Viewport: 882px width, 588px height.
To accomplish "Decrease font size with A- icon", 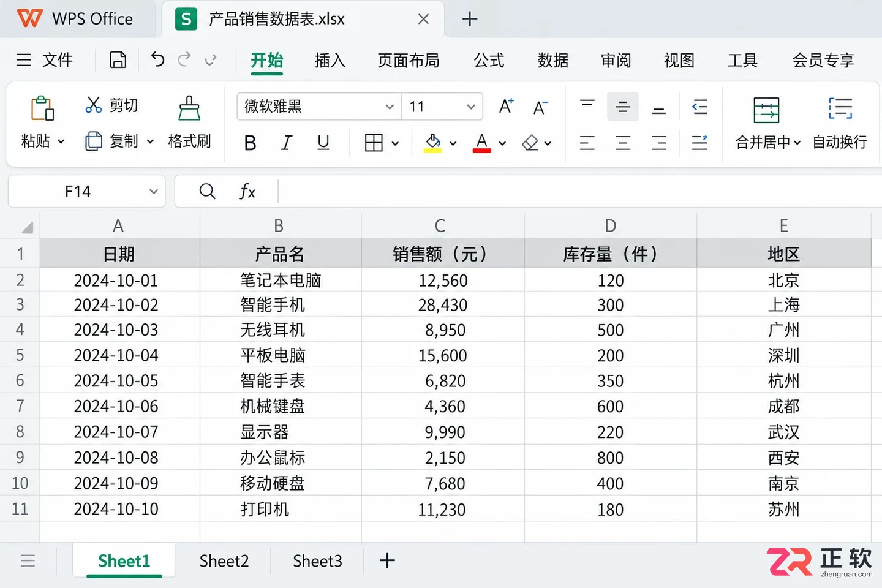I will (540, 107).
